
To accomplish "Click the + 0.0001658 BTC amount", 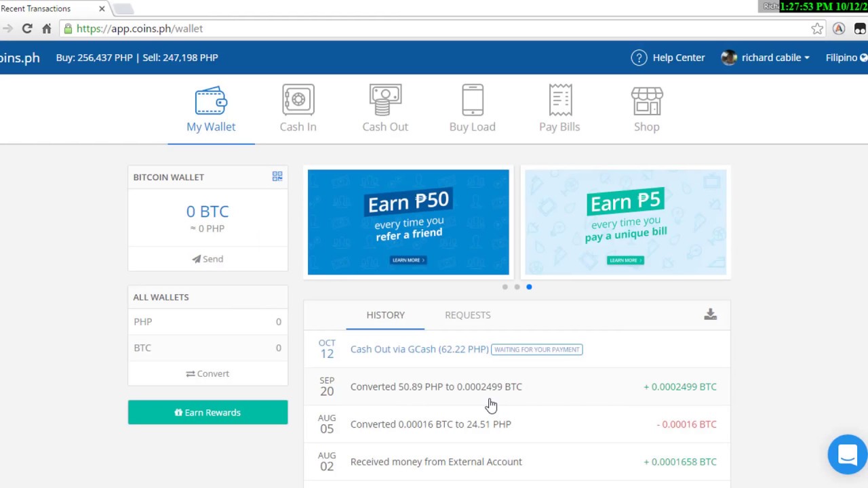I will 680,462.
